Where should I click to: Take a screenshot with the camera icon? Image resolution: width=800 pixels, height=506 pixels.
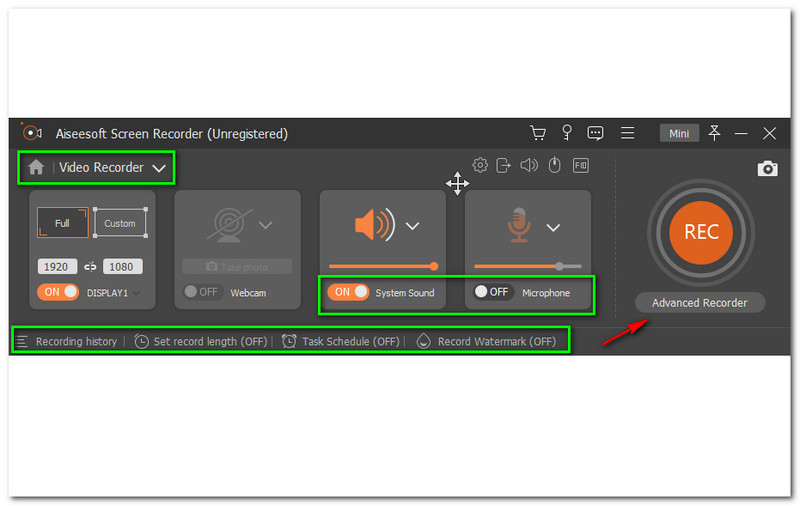767,168
